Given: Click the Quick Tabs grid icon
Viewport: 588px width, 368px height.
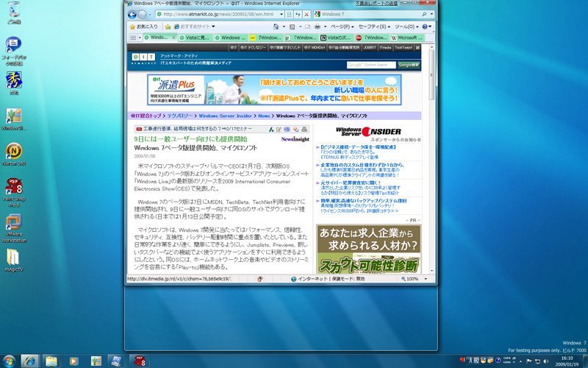Looking at the screenshot, I should tap(133, 38).
